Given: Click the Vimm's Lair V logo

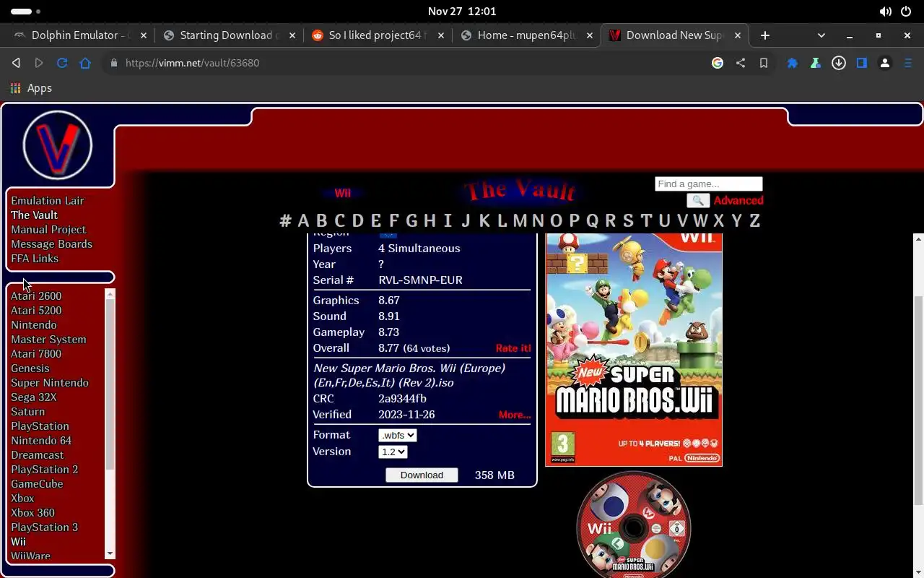Looking at the screenshot, I should (x=58, y=145).
